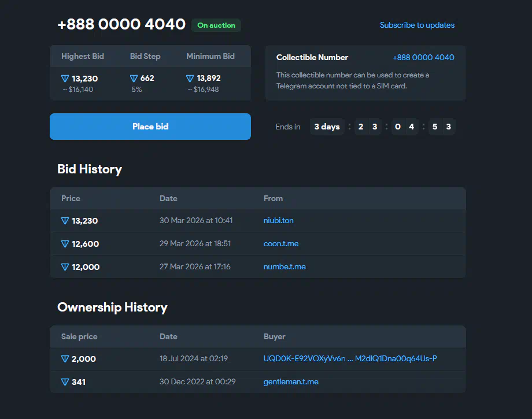The width and height of the screenshot is (532, 419).
Task: Open Subscribe to updates link
Action: tap(417, 25)
